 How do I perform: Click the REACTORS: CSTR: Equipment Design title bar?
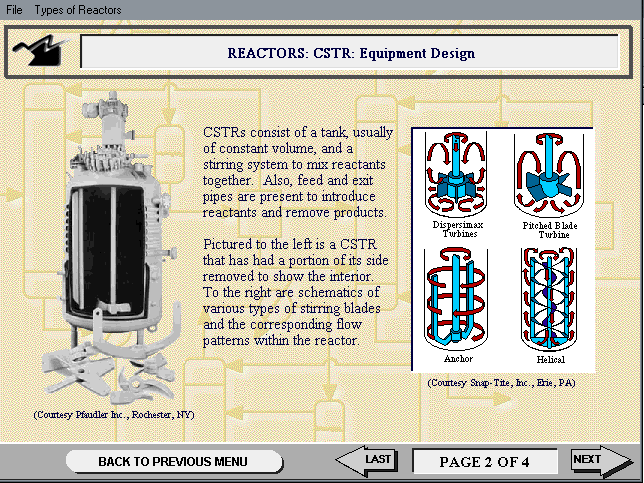pyautogui.click(x=350, y=52)
